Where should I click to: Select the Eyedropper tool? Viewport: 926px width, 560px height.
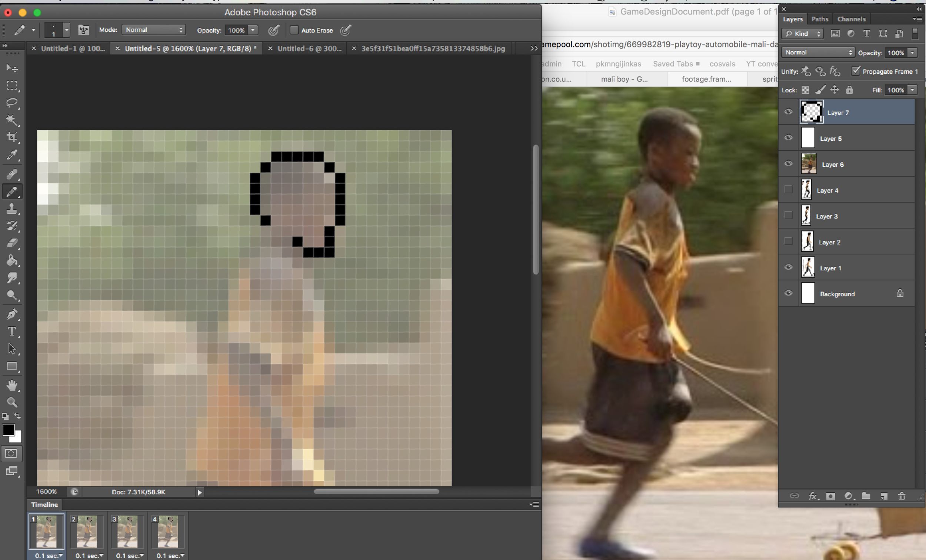coord(11,155)
